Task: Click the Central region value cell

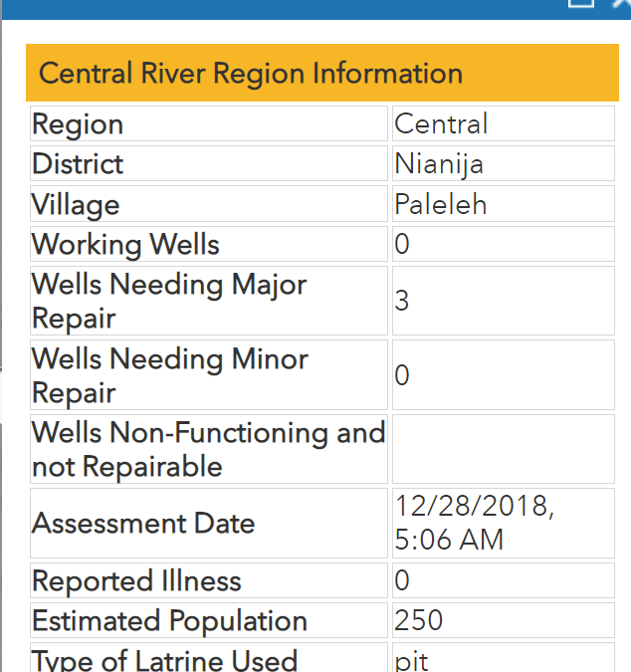Action: (x=504, y=123)
